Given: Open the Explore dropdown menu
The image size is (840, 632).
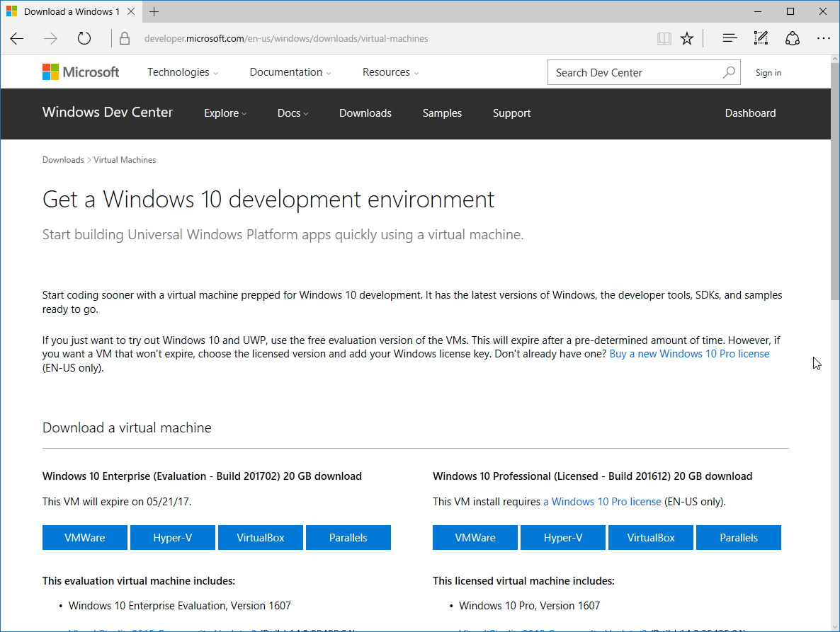Looking at the screenshot, I should point(225,113).
